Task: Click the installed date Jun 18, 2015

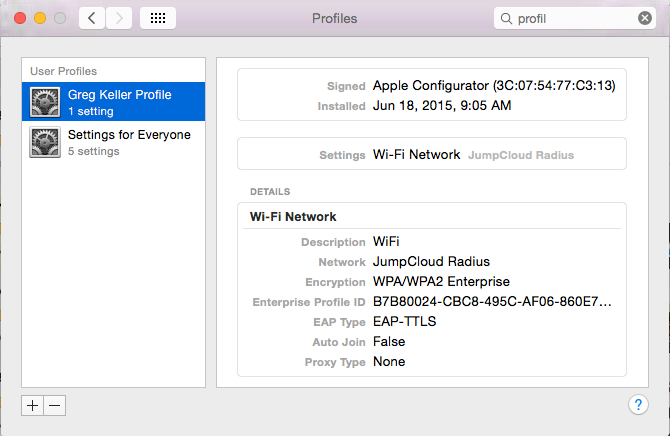Action: [x=442, y=106]
